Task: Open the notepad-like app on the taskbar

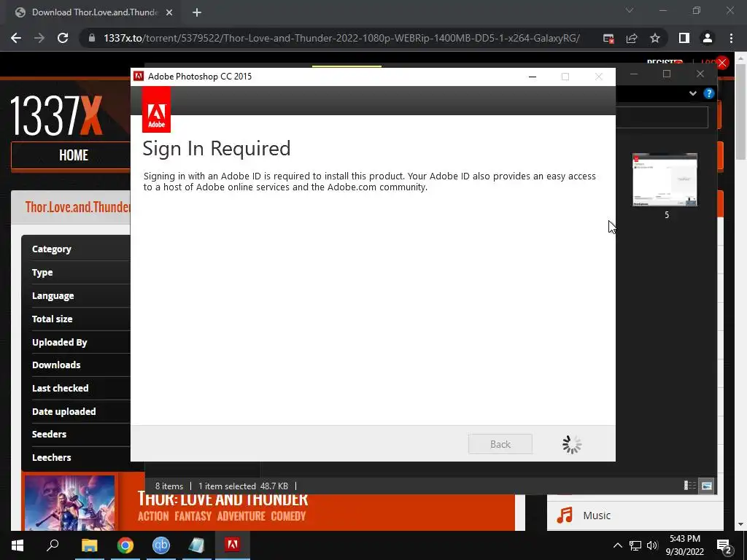Action: 197,545
